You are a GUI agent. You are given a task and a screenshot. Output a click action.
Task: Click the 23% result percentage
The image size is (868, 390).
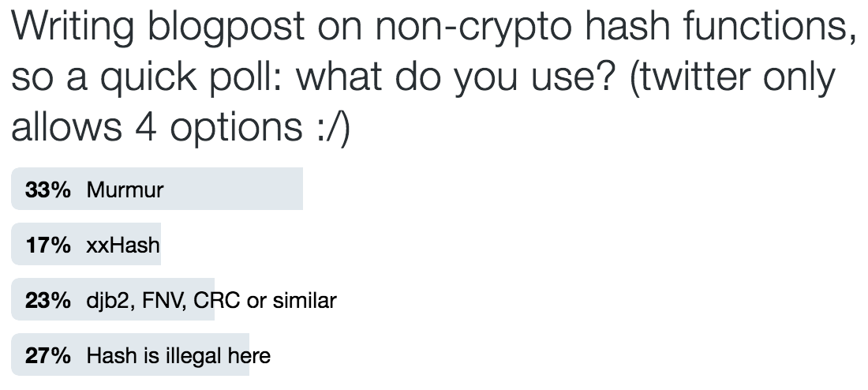pyautogui.click(x=48, y=300)
